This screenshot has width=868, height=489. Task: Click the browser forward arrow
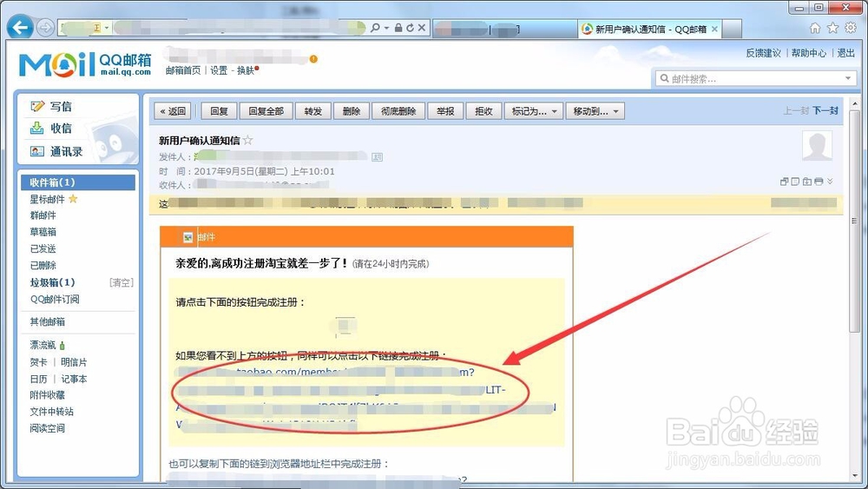pos(45,27)
